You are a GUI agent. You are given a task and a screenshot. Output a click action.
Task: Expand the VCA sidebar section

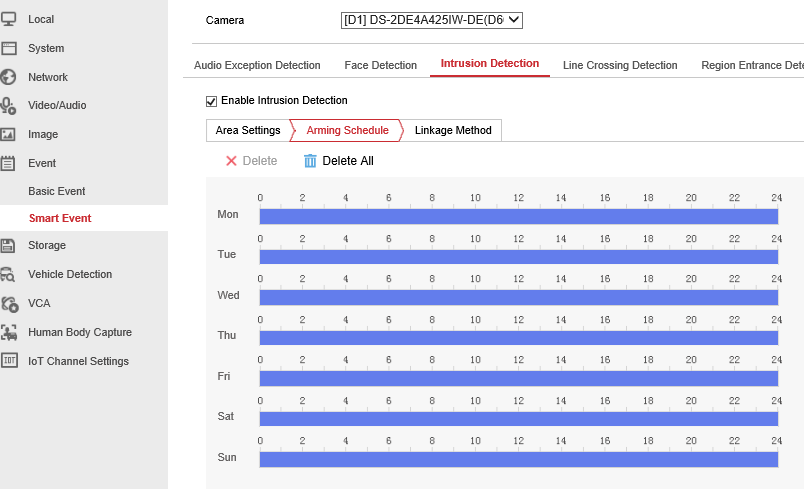(39, 303)
